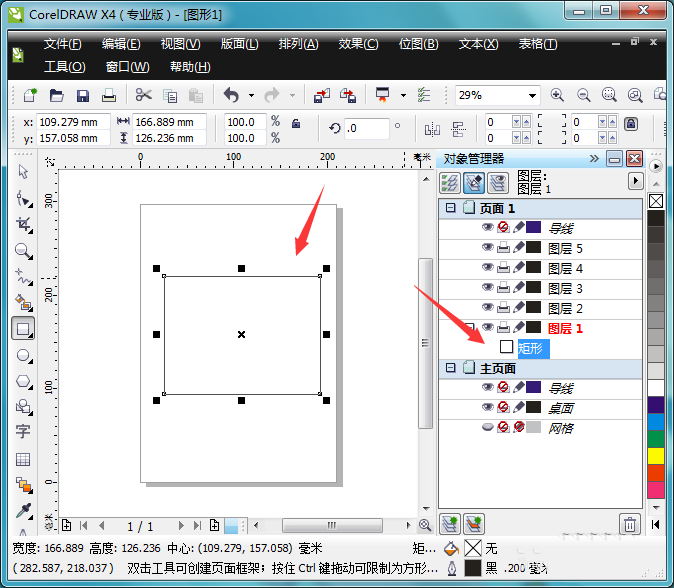Collapse the 主页面 tree node
Image resolution: width=674 pixels, height=588 pixels.
pos(450,368)
